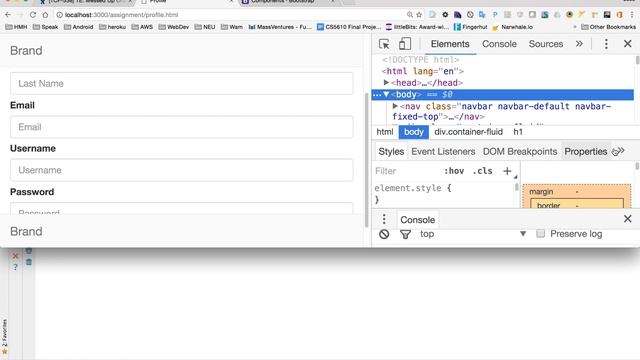Select the html lang="en" line
The width and height of the screenshot is (640, 360).
click(x=423, y=71)
